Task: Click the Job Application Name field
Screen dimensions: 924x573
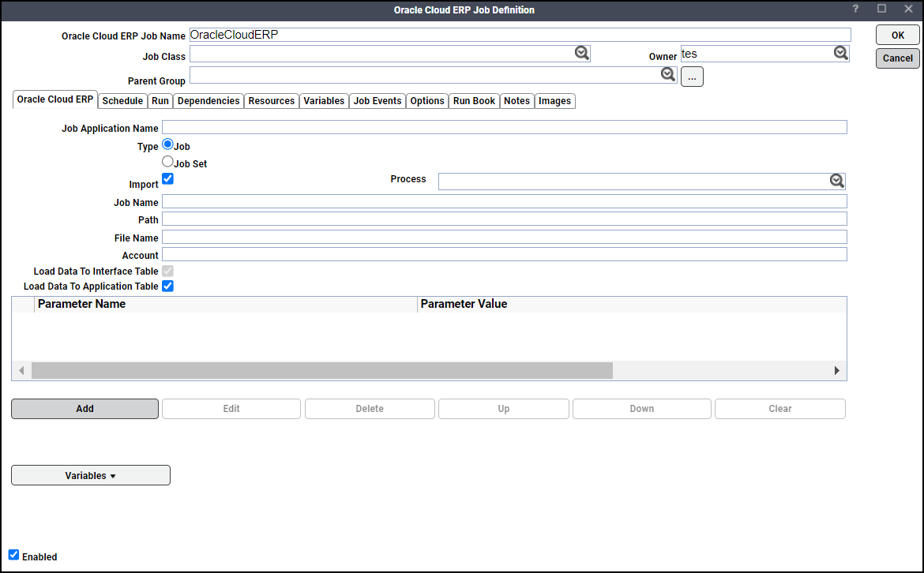Action: tap(505, 127)
